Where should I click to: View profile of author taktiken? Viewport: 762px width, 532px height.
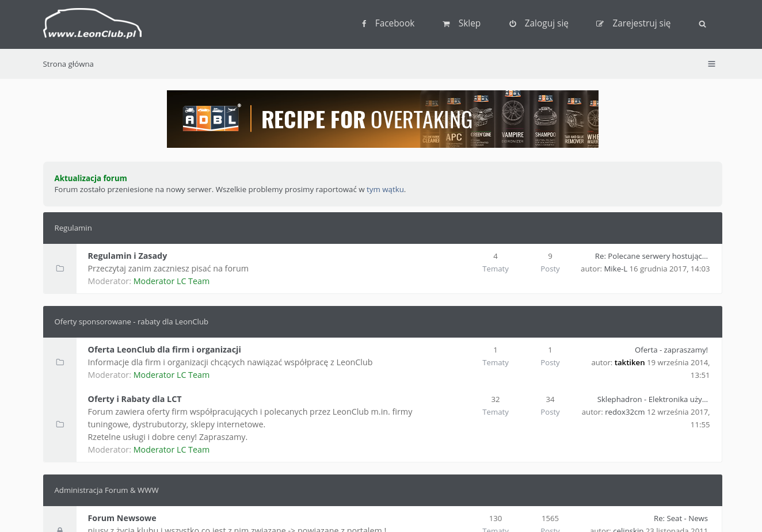(x=630, y=362)
